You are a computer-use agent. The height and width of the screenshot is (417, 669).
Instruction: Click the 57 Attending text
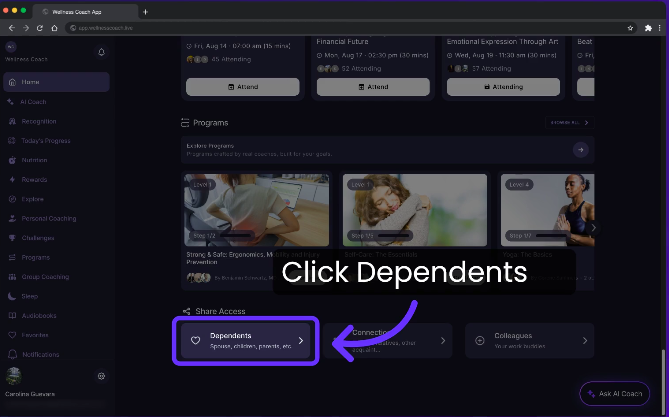[x=492, y=69]
